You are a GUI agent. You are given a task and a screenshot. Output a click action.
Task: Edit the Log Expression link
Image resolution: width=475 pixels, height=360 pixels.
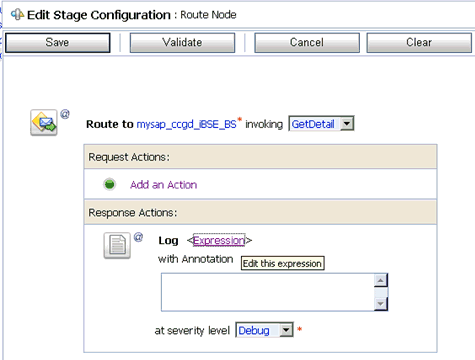coord(219,240)
